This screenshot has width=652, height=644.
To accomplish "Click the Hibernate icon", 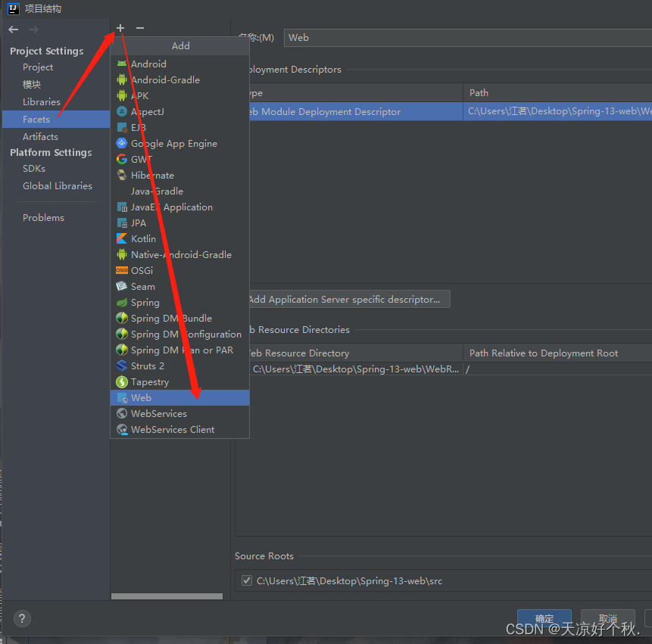I will (122, 175).
